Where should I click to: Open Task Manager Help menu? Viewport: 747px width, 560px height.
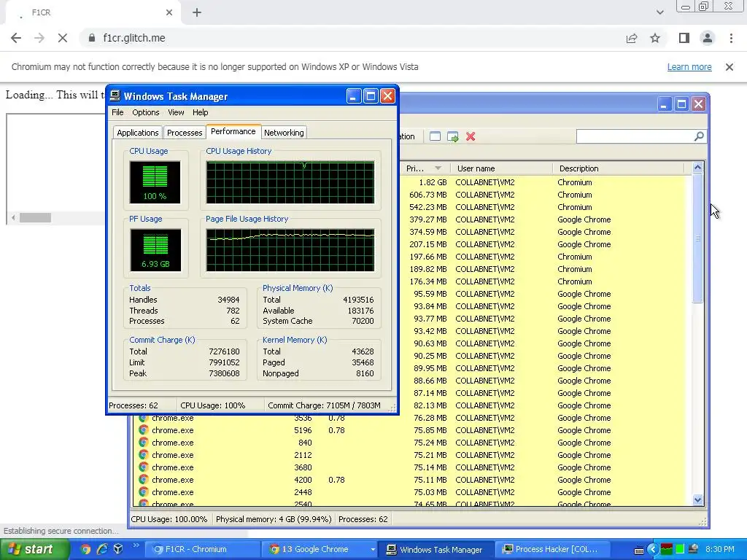(x=200, y=112)
